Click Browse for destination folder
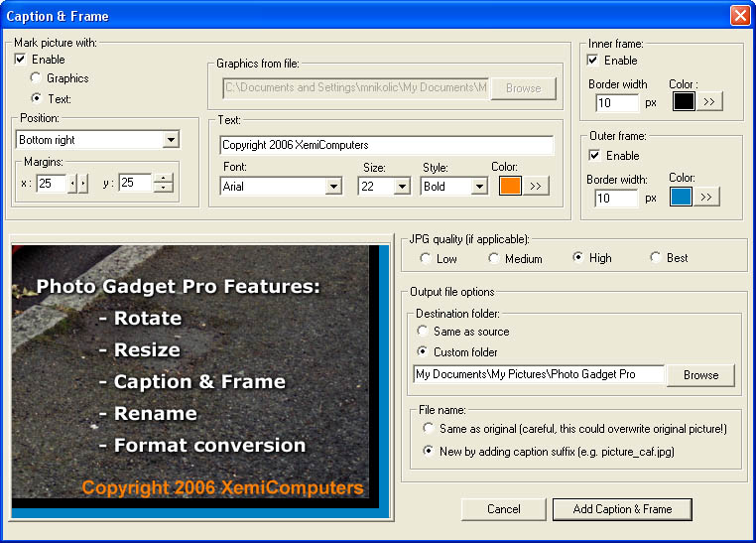 700,375
